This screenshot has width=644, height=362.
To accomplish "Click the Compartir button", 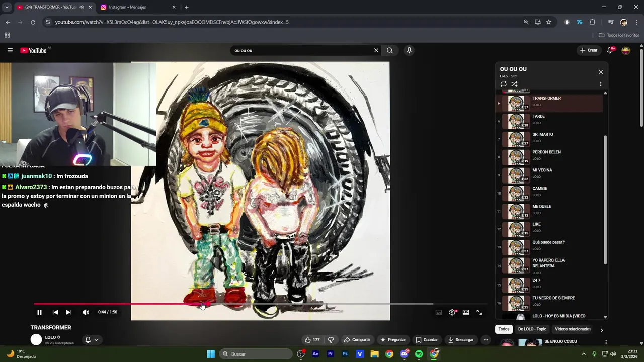I will [357, 340].
